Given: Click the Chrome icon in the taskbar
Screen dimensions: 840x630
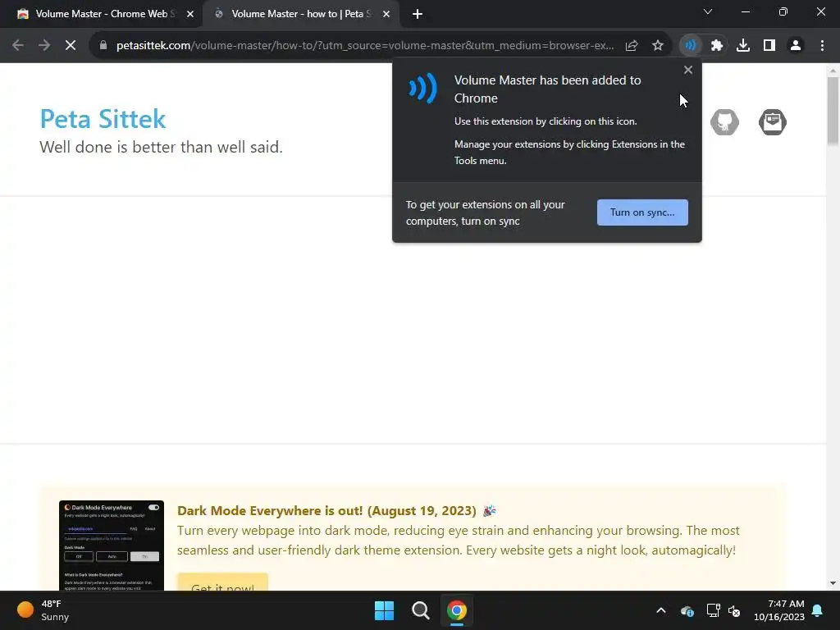Looking at the screenshot, I should 457,610.
